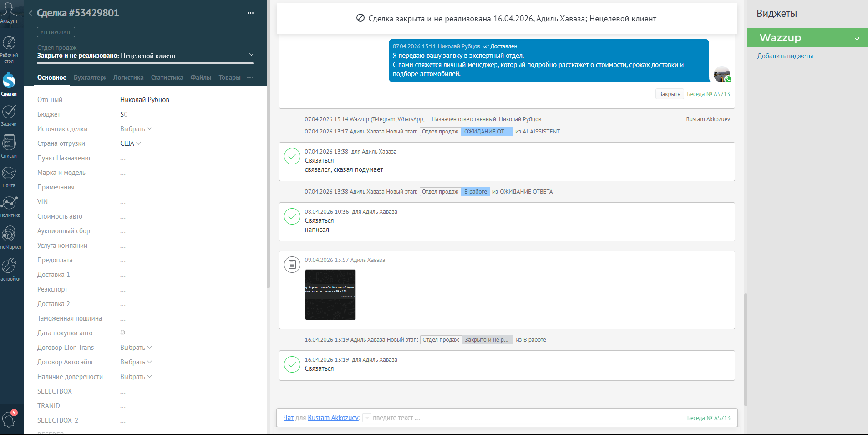Switch to Статистика tab

point(167,77)
